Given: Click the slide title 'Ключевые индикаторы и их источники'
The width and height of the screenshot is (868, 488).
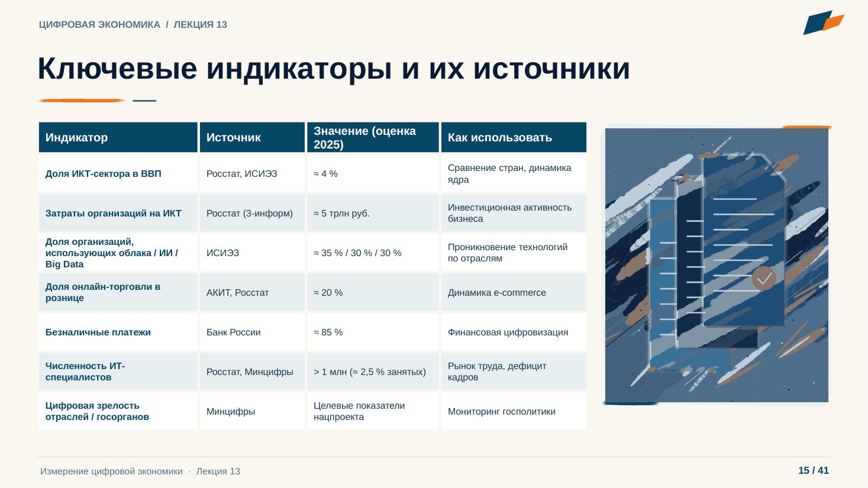Looking at the screenshot, I should coord(334,68).
